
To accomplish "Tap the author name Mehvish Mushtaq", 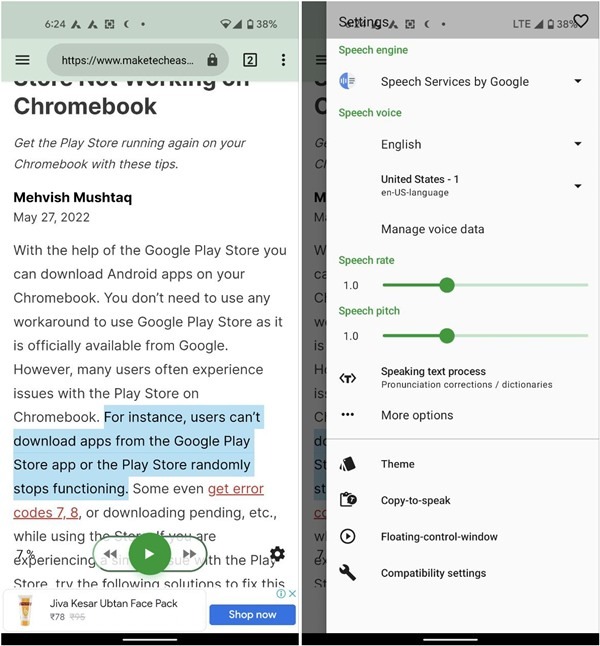I will (x=73, y=197).
